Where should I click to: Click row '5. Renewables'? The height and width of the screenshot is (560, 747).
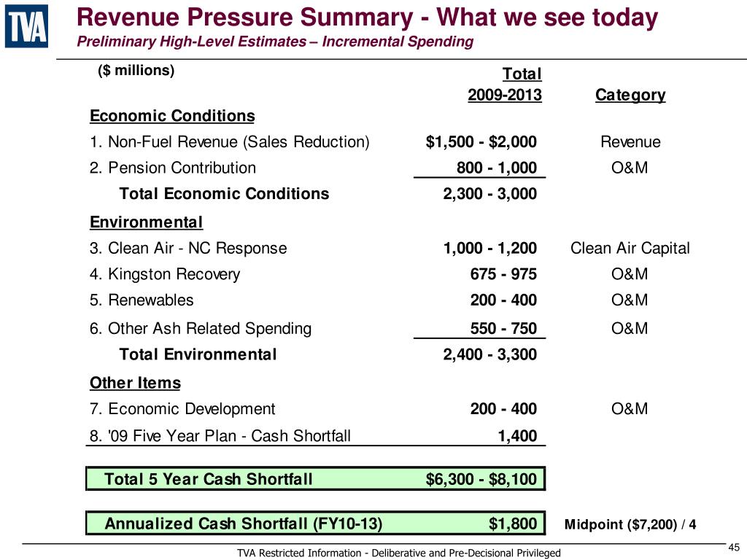point(142,300)
